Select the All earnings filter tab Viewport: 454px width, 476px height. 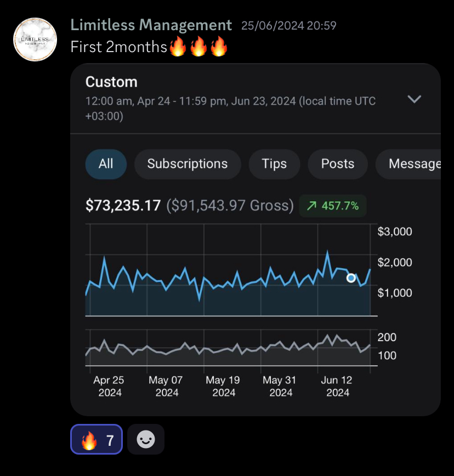click(x=106, y=164)
